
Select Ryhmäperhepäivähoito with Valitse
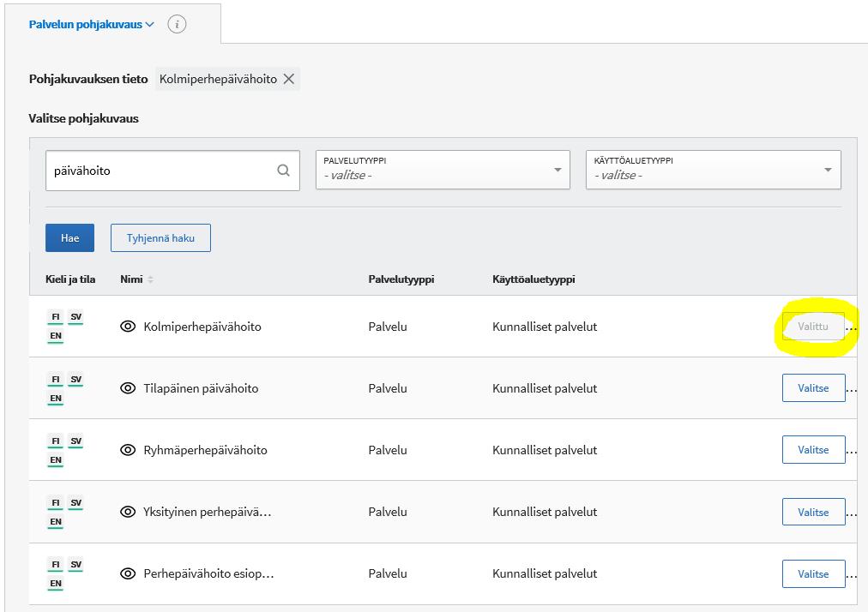(813, 450)
